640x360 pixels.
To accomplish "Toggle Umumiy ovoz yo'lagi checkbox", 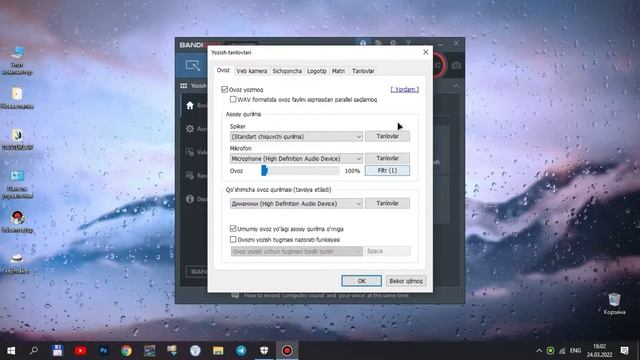I will [233, 229].
